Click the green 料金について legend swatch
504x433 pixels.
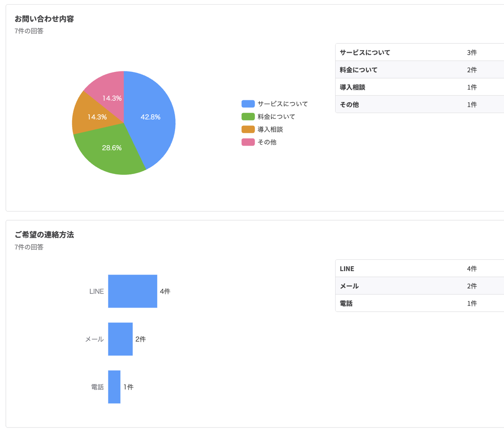[x=248, y=116]
